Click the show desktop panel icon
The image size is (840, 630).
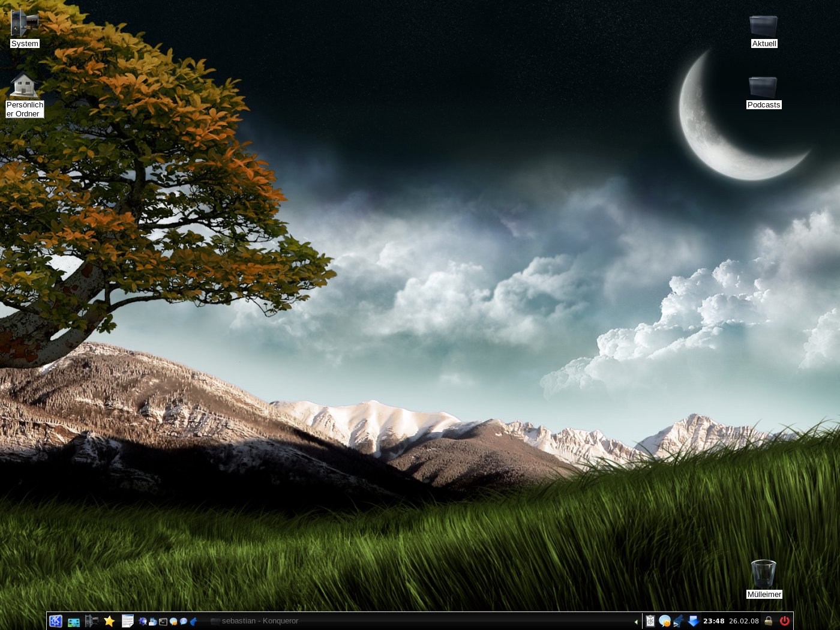[x=74, y=622]
